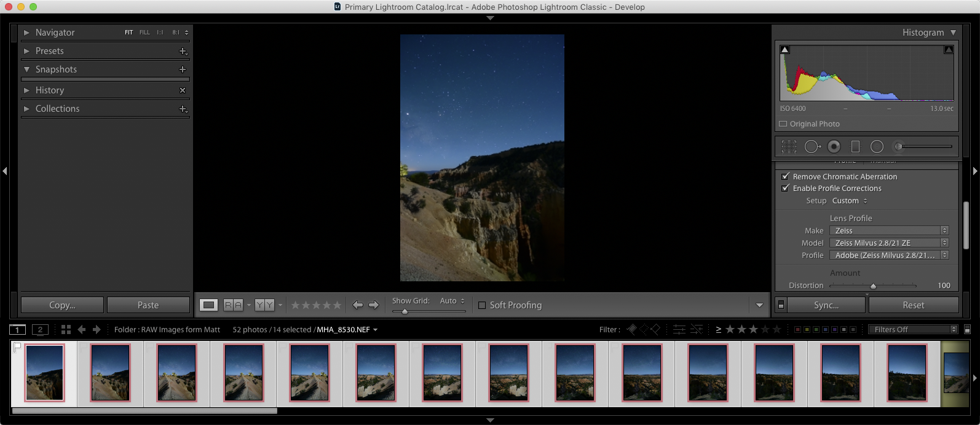The image size is (980, 425).
Task: Open the lens Model dropdown
Action: [889, 243]
